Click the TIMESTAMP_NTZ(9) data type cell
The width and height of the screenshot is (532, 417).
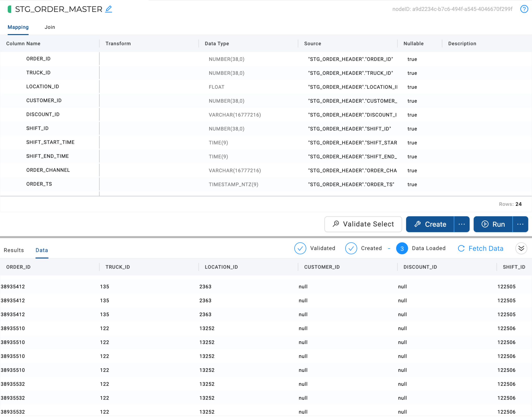[234, 184]
